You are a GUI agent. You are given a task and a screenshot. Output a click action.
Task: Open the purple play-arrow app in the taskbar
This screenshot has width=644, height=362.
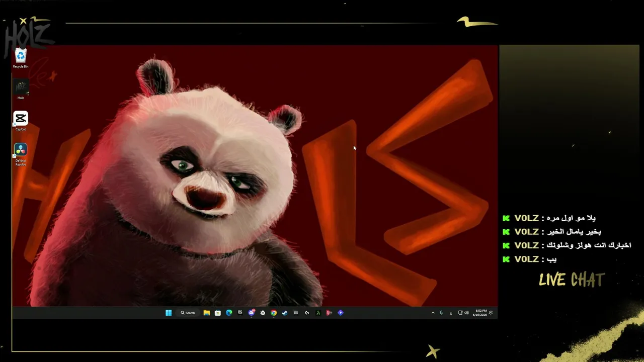point(341,313)
